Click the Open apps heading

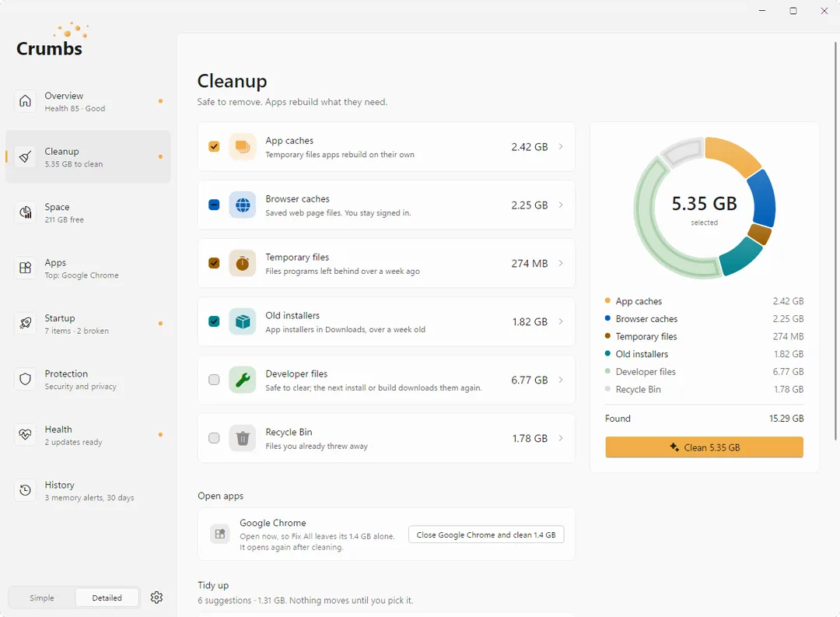[220, 496]
